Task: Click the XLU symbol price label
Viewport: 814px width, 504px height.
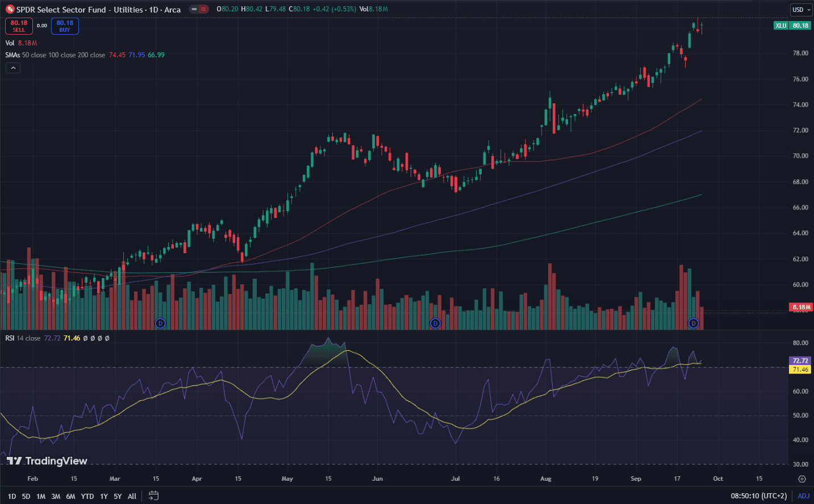Action: (x=781, y=26)
